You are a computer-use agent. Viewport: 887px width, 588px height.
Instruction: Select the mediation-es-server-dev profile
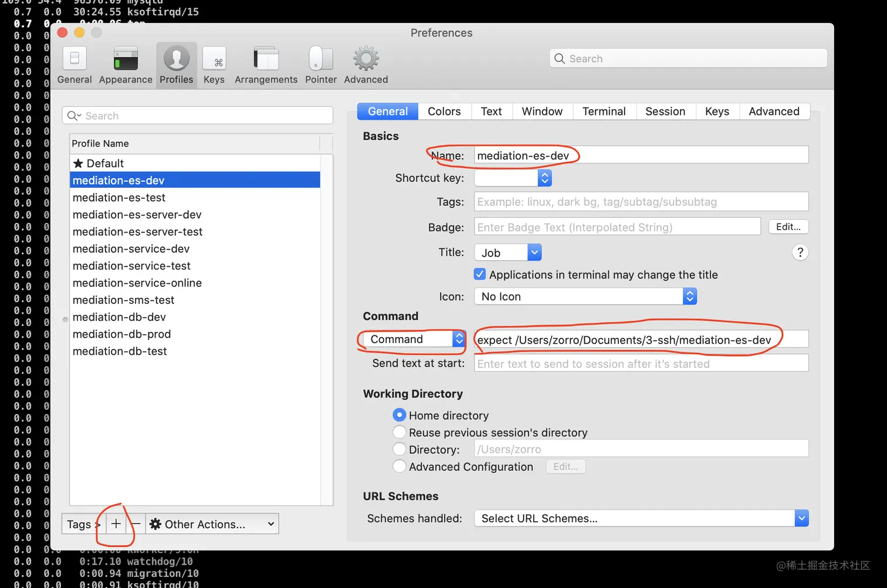pyautogui.click(x=195, y=214)
